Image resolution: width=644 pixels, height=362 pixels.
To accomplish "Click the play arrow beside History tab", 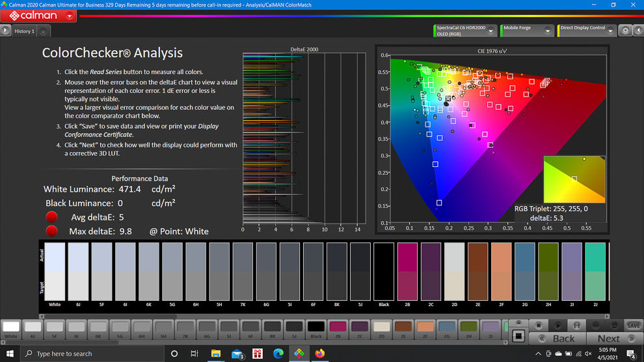I will (x=5, y=31).
